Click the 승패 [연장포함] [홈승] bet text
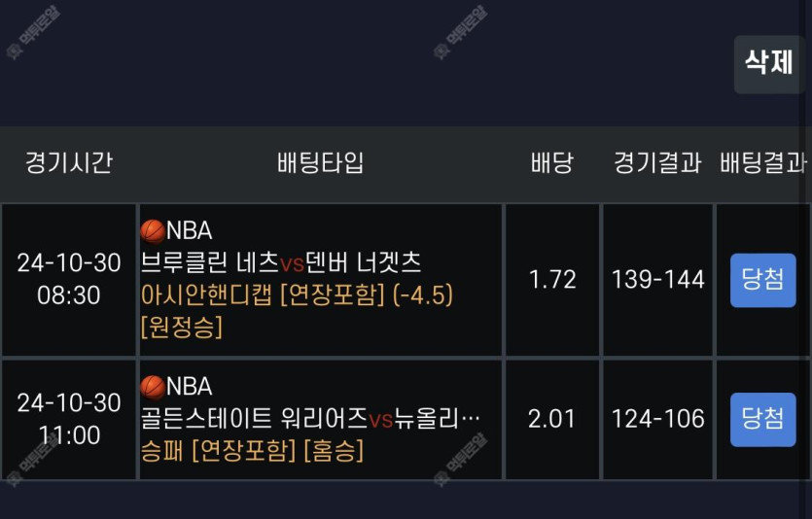 click(x=253, y=451)
